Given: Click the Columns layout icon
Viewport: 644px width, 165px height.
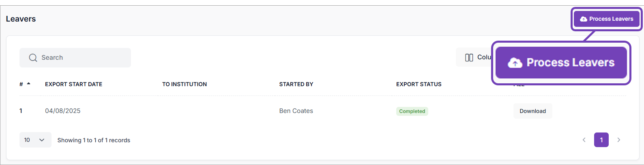Looking at the screenshot, I should [469, 58].
